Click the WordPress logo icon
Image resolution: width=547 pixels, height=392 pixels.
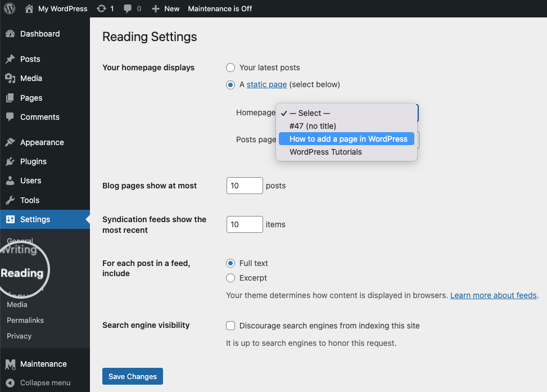click(10, 8)
